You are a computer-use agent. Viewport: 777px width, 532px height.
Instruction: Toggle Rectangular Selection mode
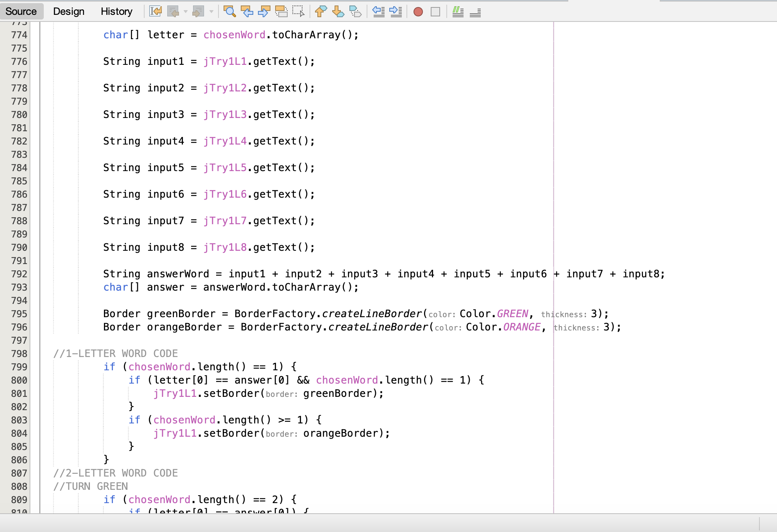click(x=298, y=12)
